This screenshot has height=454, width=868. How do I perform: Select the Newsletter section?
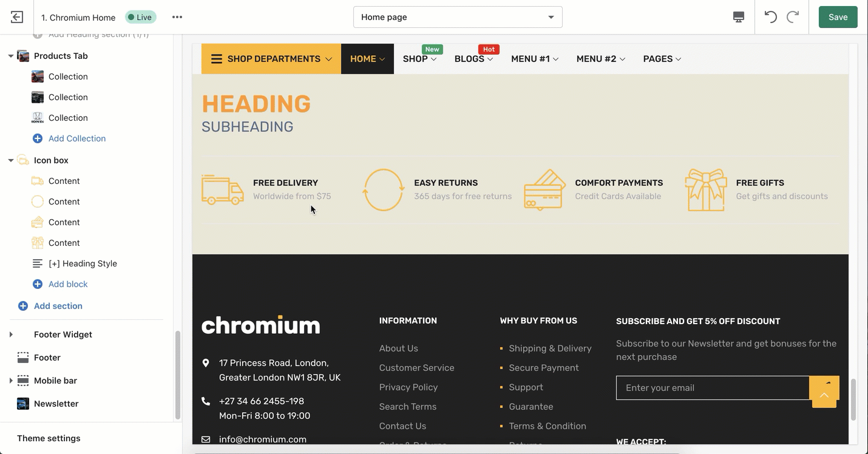[x=56, y=404]
